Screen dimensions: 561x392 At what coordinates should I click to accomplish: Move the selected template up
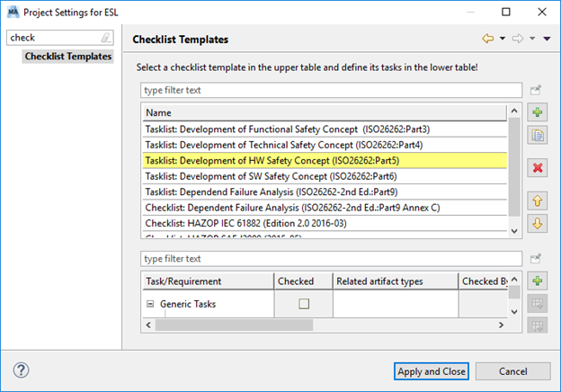click(538, 201)
